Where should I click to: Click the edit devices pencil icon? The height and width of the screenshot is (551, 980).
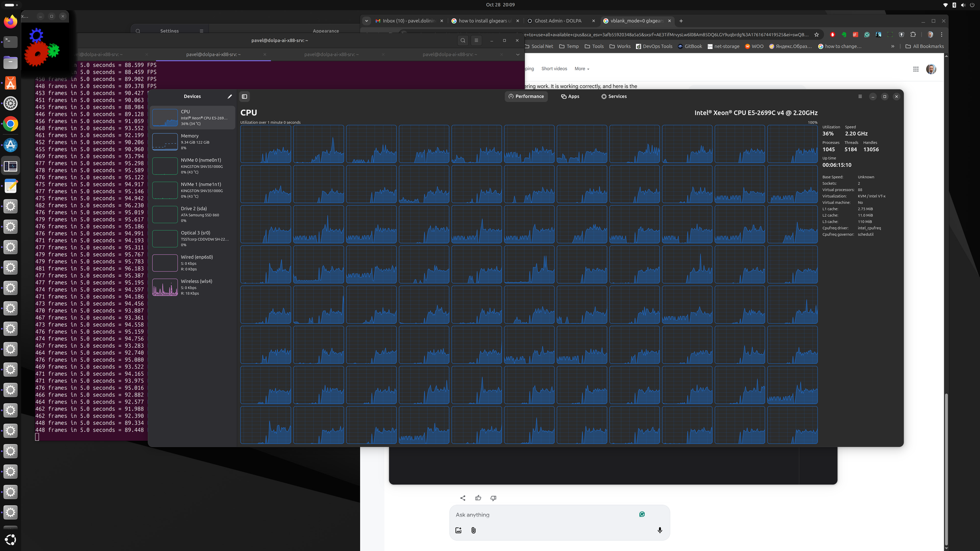(229, 96)
